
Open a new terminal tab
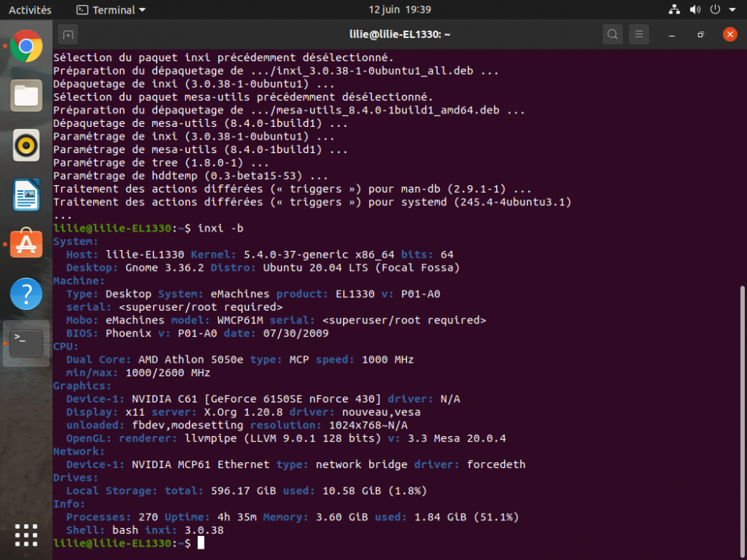click(68, 34)
